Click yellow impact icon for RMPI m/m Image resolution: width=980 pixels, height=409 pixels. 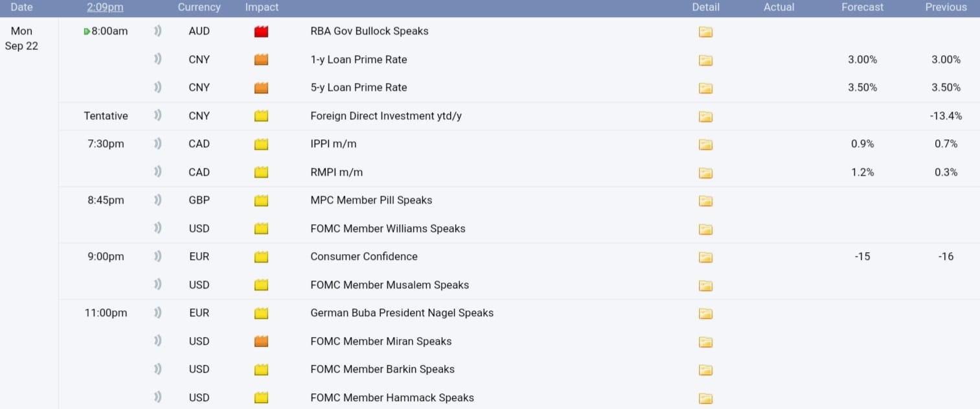261,172
